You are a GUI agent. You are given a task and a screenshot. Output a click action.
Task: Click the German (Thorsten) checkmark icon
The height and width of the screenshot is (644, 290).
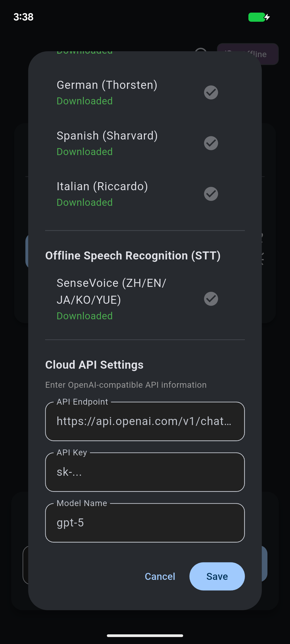211,93
